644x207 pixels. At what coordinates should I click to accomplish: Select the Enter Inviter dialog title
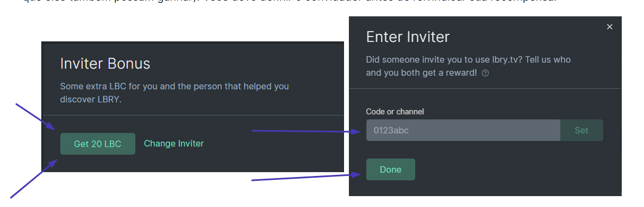[408, 37]
